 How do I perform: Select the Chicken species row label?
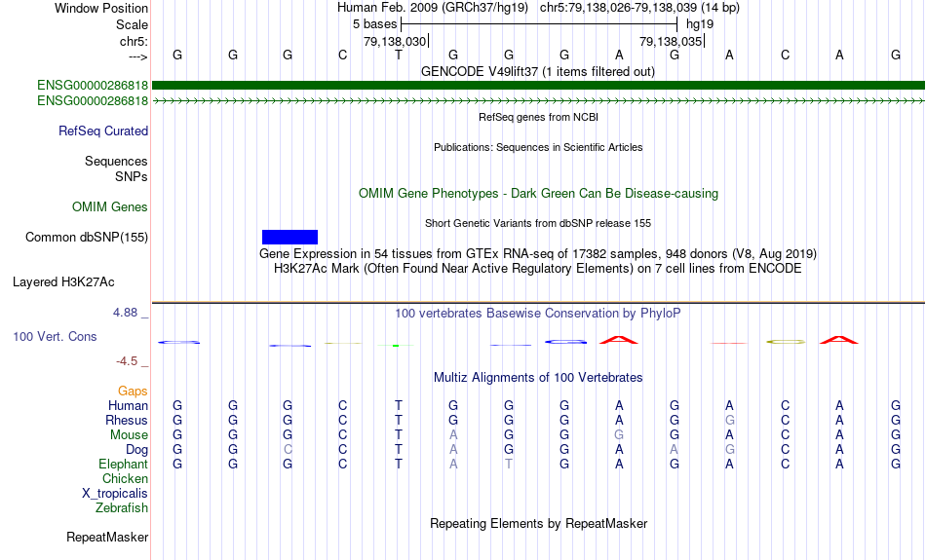pos(125,478)
